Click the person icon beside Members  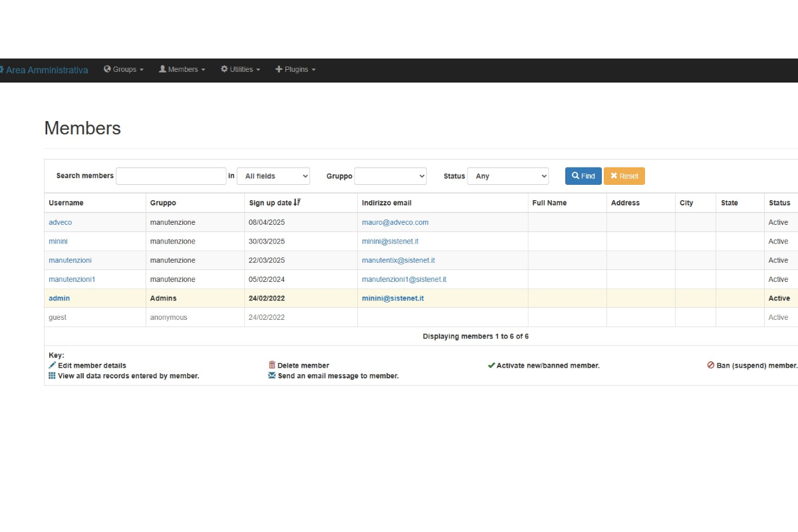(162, 69)
